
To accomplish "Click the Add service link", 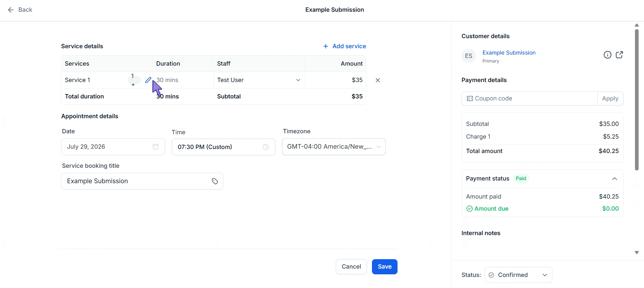I will tap(344, 46).
